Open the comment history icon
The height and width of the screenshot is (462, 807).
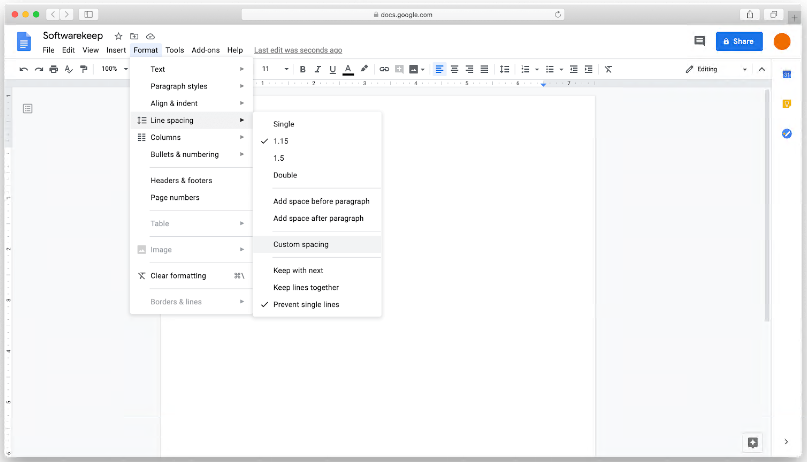699,41
